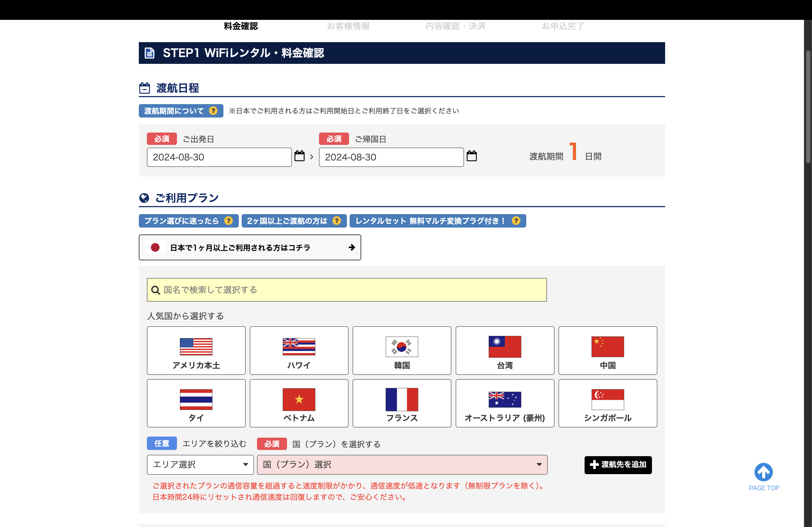The image size is (812, 527).
Task: Click the PAGE TOP arrow icon
Action: (764, 472)
